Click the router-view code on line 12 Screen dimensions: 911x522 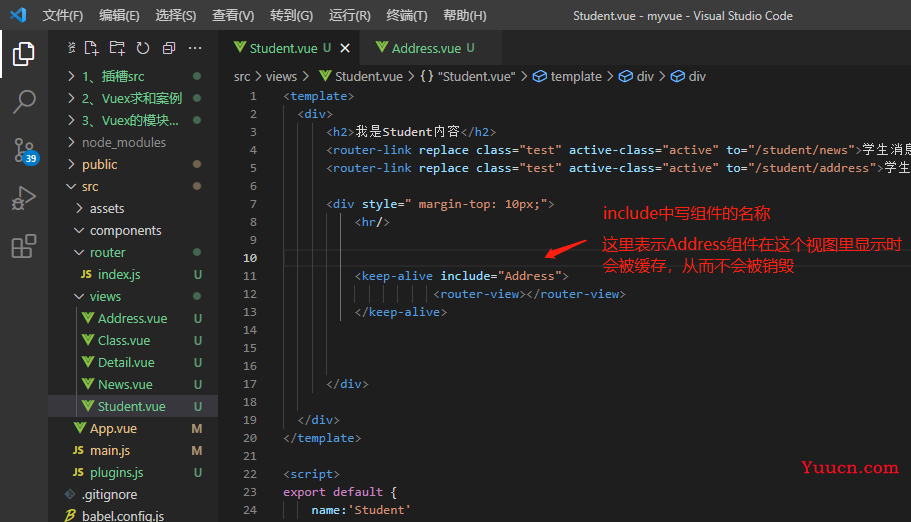529,294
